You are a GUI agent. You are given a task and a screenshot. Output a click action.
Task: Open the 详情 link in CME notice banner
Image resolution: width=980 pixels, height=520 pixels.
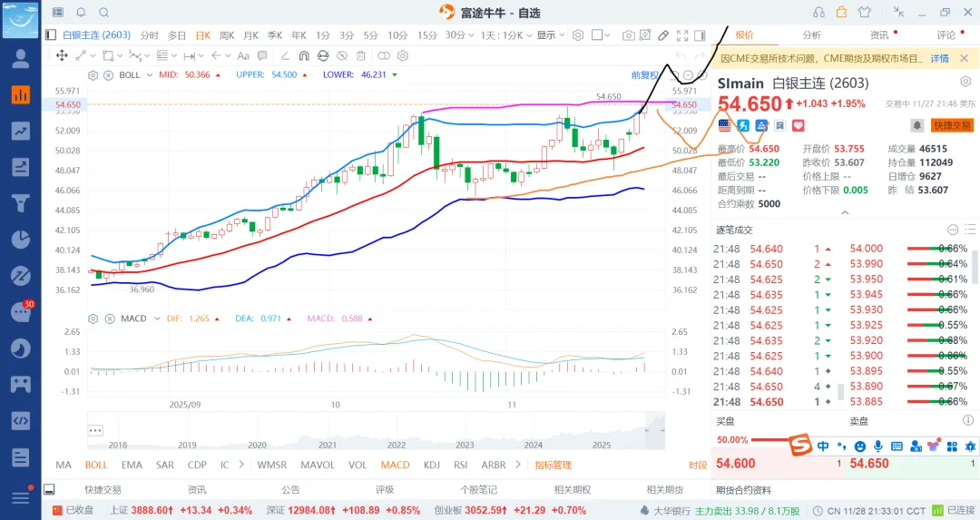tap(939, 58)
